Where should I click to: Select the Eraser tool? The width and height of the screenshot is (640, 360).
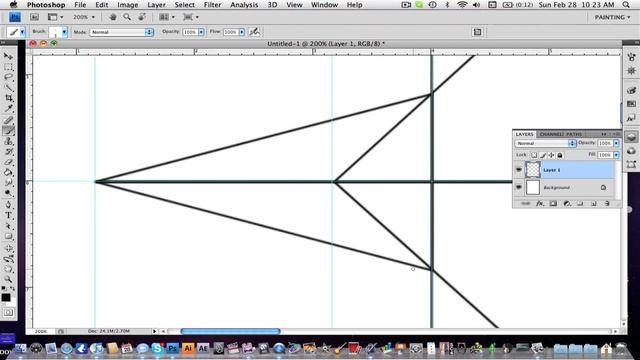pyautogui.click(x=8, y=162)
